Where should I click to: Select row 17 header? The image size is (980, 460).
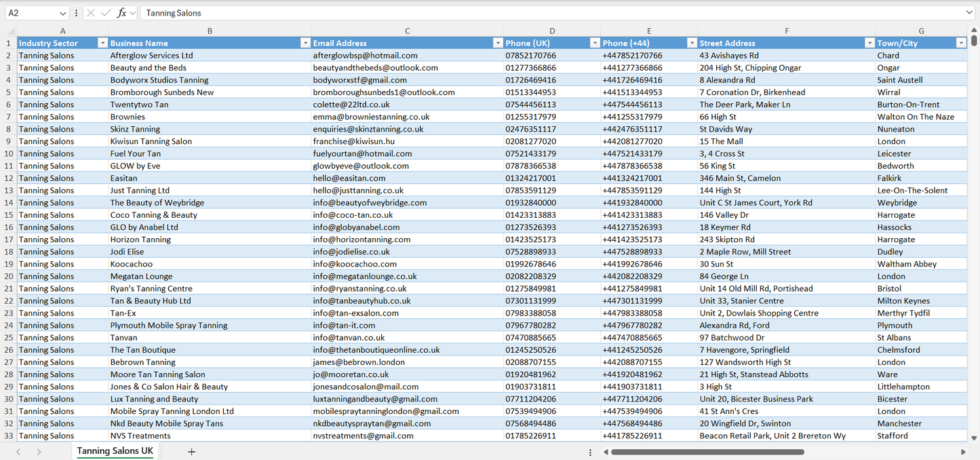click(8, 239)
